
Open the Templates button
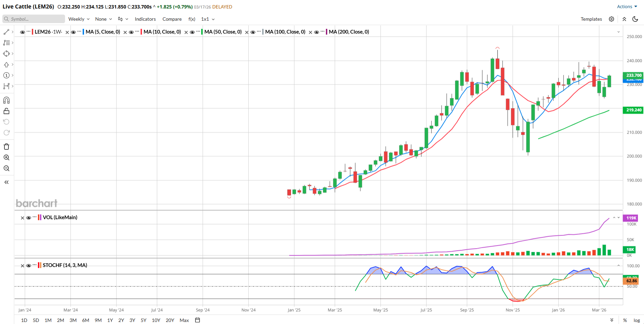click(591, 19)
